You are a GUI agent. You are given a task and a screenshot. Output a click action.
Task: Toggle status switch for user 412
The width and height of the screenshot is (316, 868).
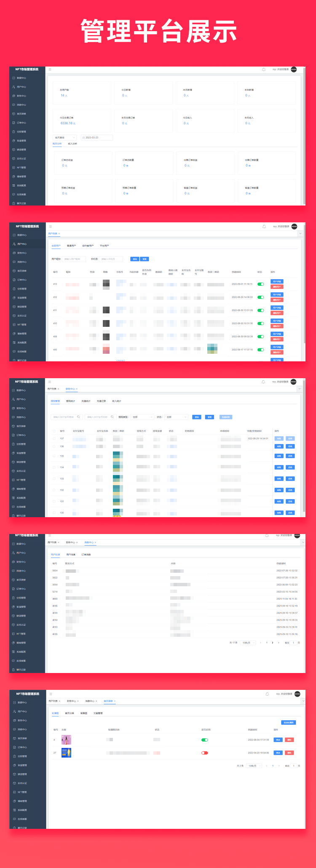(261, 297)
